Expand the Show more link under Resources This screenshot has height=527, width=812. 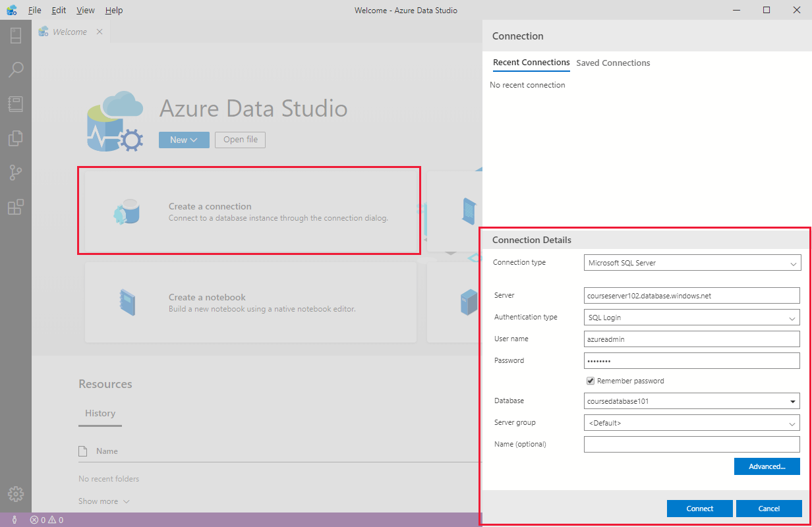click(x=103, y=501)
